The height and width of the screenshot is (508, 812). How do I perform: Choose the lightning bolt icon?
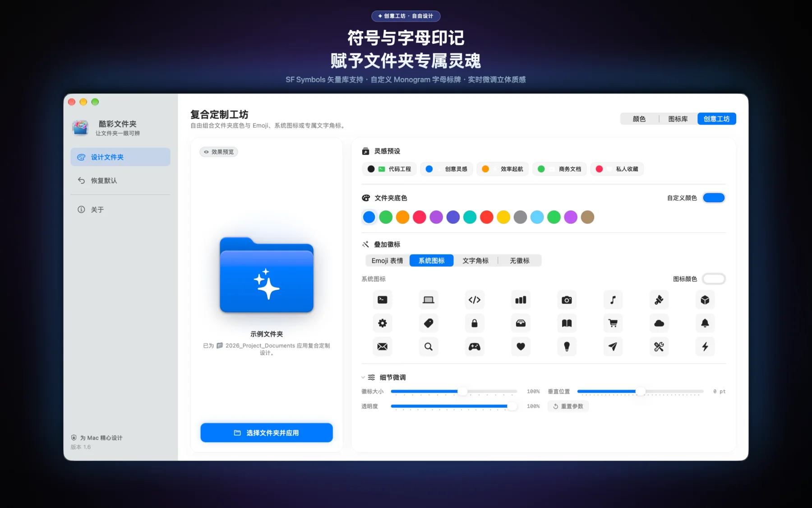pyautogui.click(x=705, y=347)
